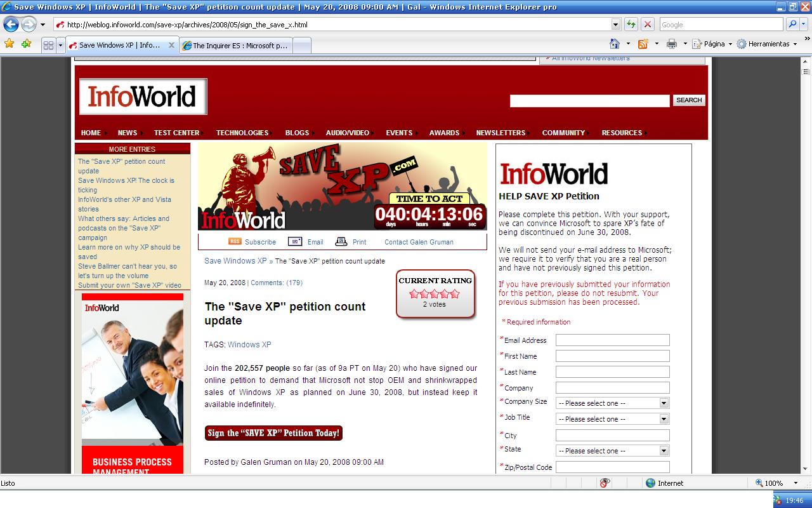Click the system tray clock 19:46
Image resolution: width=812 pixels, height=508 pixels.
point(794,500)
